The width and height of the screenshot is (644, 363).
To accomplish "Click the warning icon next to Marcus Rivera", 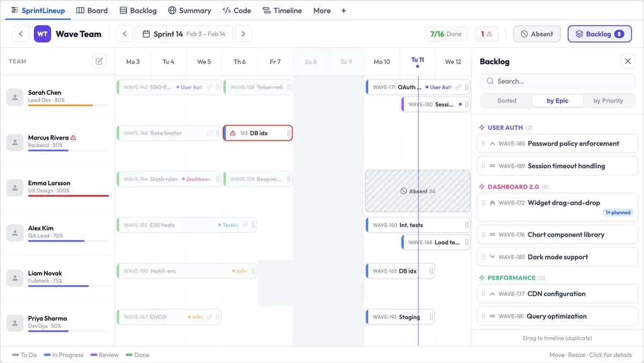I will coord(73,137).
